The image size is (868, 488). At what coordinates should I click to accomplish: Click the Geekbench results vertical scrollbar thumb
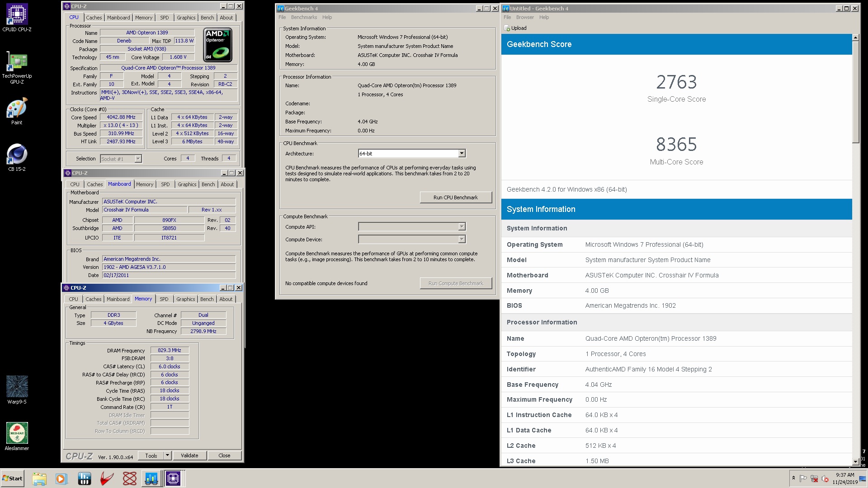[855, 92]
